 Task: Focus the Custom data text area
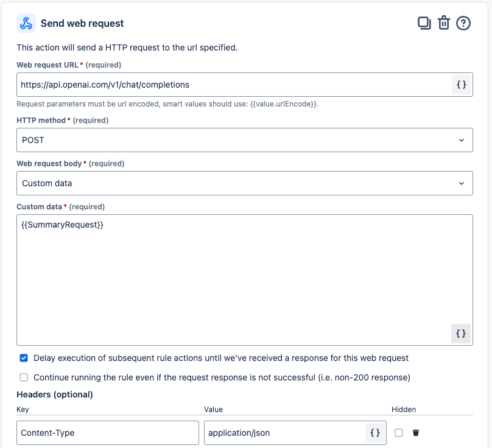coord(244,280)
